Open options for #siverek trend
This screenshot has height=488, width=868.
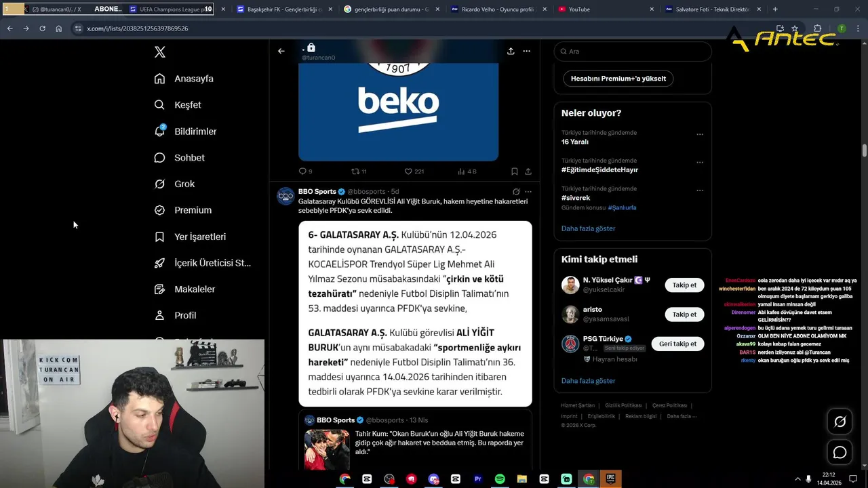(x=700, y=190)
